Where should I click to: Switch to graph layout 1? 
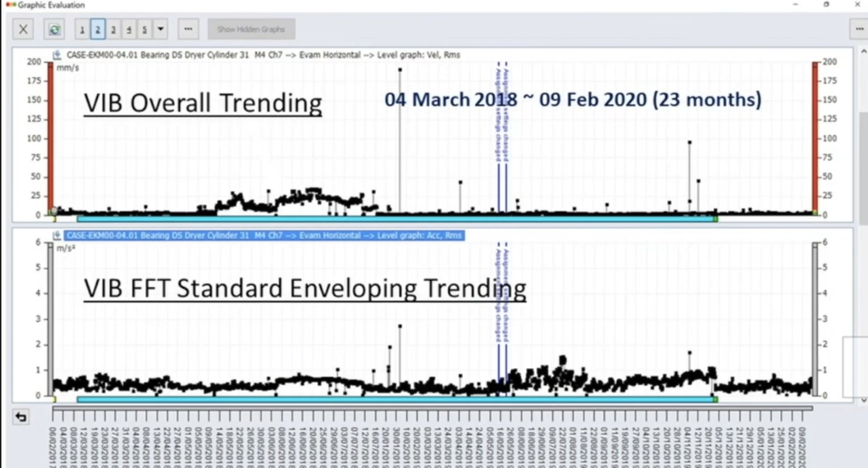82,29
